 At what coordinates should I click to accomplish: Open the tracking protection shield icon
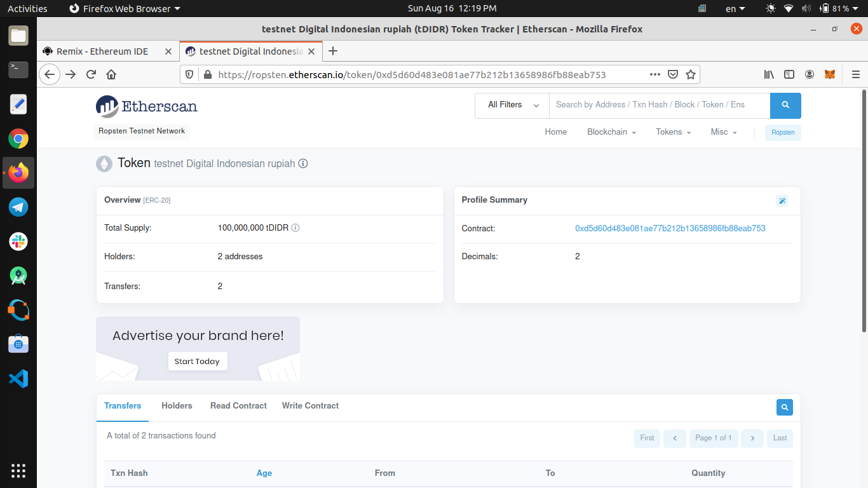(189, 74)
